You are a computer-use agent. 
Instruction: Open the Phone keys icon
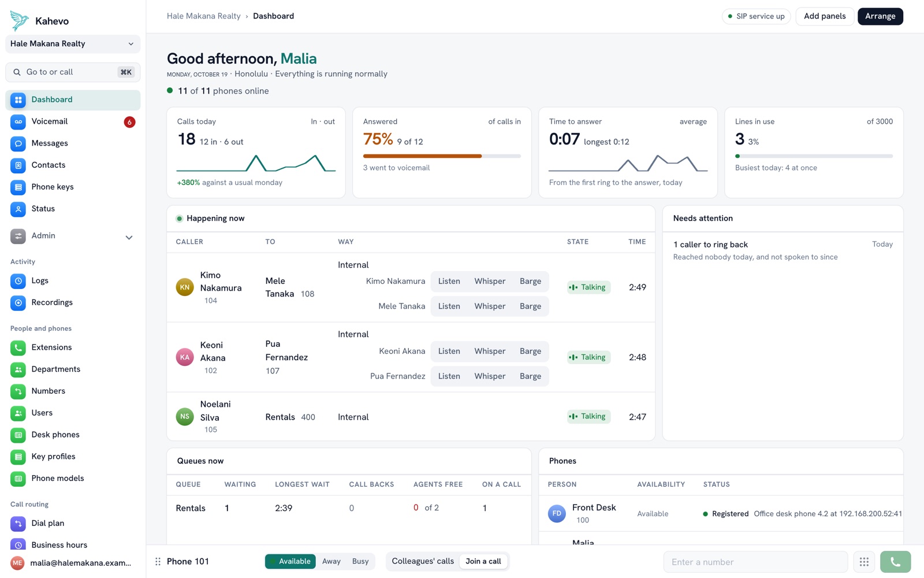point(18,187)
